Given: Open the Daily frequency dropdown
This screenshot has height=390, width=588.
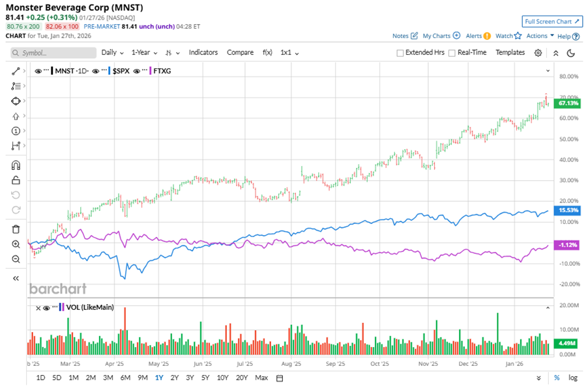Looking at the screenshot, I should [x=112, y=53].
